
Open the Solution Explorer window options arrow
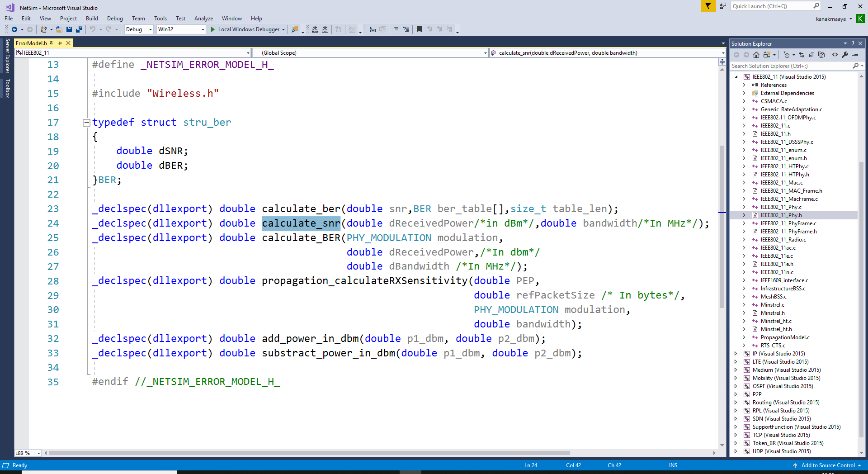[x=845, y=43]
